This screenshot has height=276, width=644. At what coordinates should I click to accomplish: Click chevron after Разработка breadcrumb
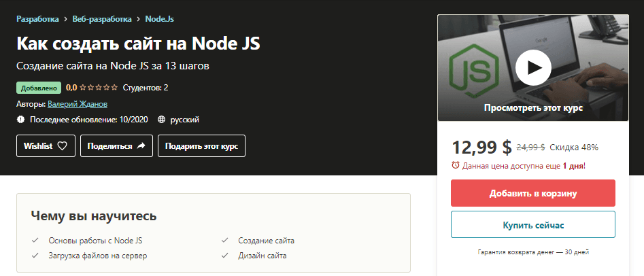(x=66, y=19)
